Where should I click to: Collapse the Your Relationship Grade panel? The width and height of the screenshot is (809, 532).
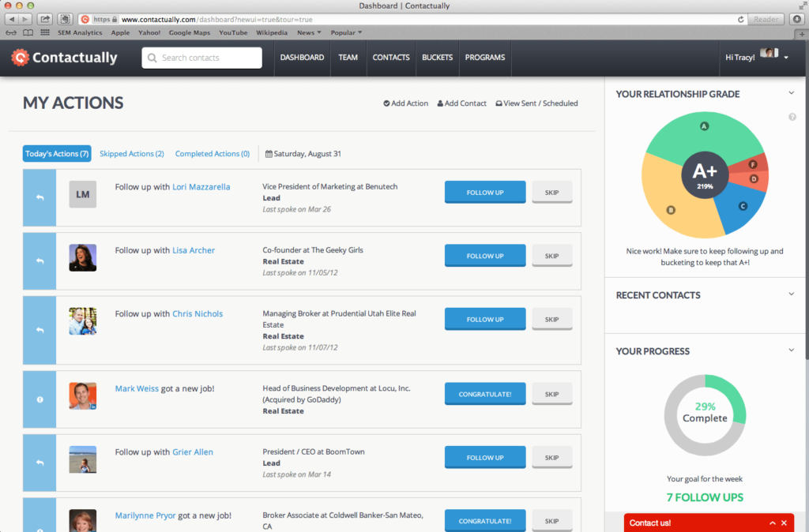[792, 93]
